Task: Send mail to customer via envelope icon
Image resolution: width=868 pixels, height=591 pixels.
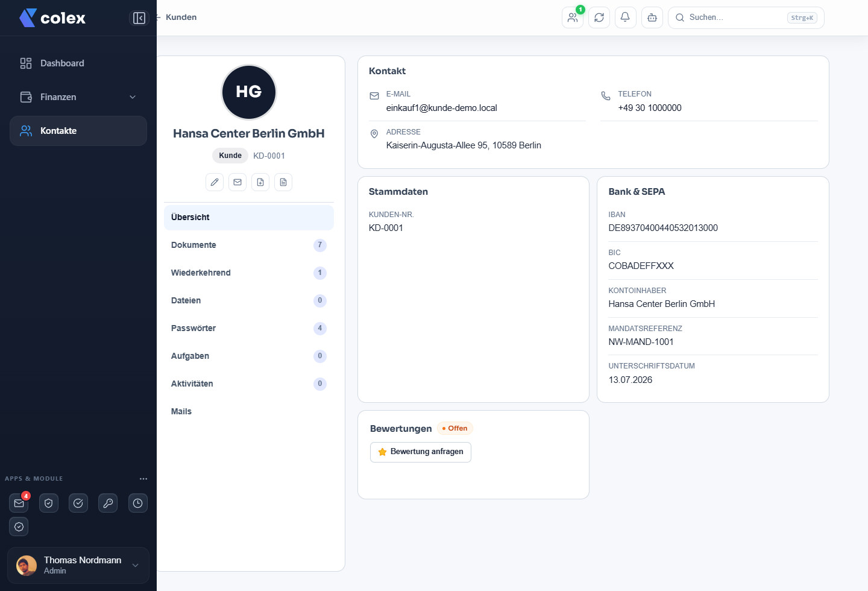Action: 237,182
